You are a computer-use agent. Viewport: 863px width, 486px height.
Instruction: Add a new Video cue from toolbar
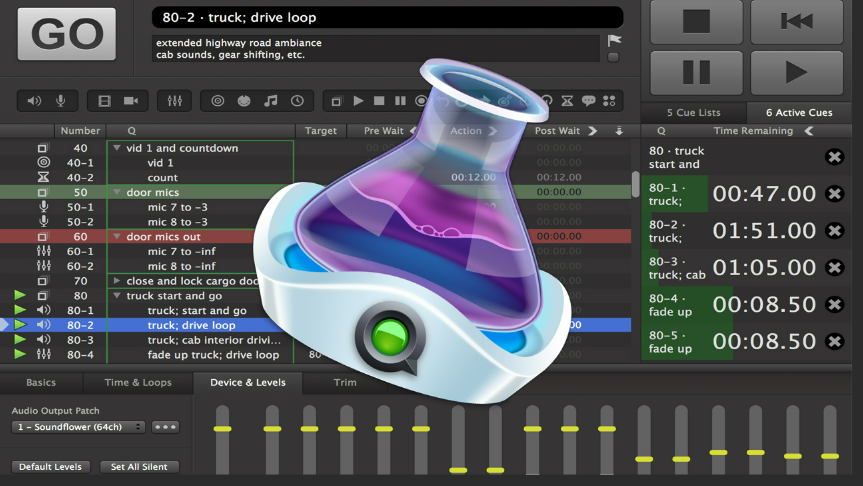[x=104, y=101]
